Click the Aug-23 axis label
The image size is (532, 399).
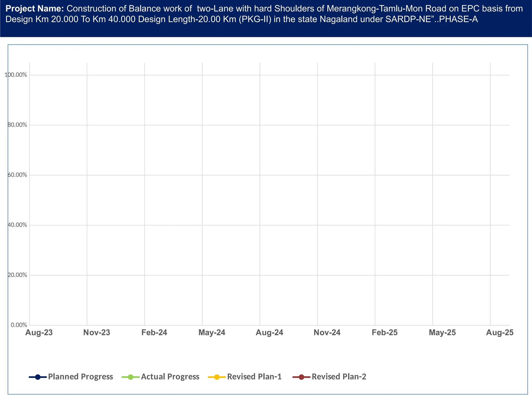pos(39,333)
